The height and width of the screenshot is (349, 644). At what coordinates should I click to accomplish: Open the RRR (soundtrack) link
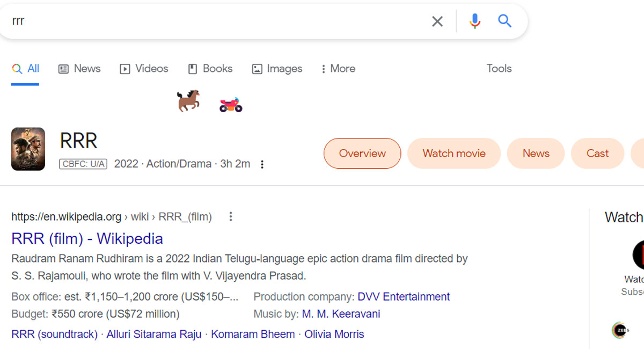tap(54, 334)
